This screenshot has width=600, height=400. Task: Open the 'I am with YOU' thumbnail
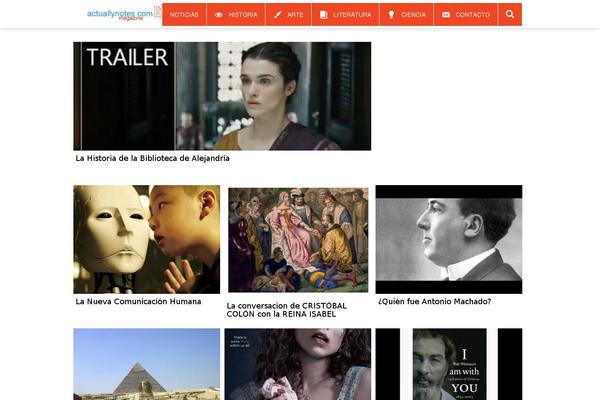[449, 364]
